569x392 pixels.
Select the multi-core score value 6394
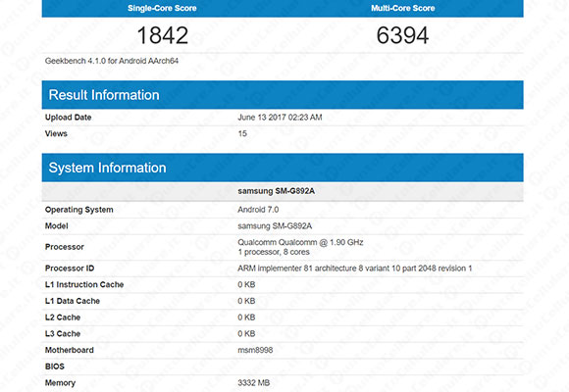pos(402,35)
